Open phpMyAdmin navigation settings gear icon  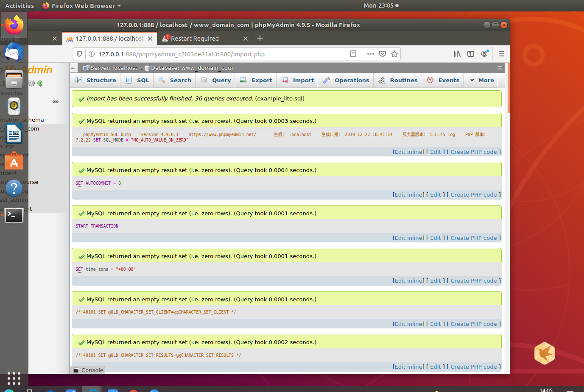[x=32, y=83]
